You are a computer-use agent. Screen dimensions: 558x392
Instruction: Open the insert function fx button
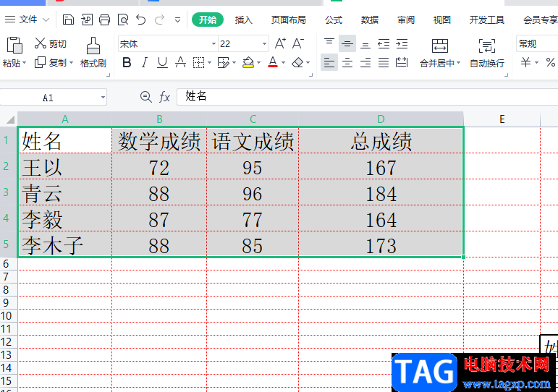(x=164, y=96)
